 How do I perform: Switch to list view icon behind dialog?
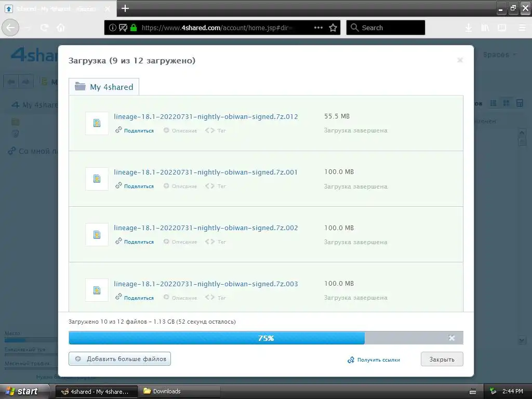tap(494, 103)
